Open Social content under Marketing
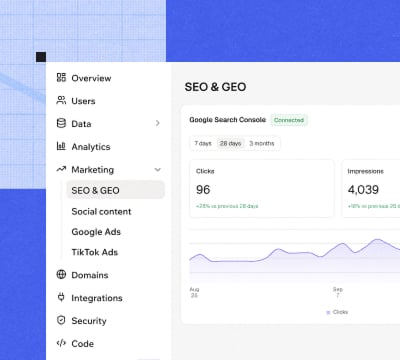The image size is (400, 360). click(x=101, y=211)
